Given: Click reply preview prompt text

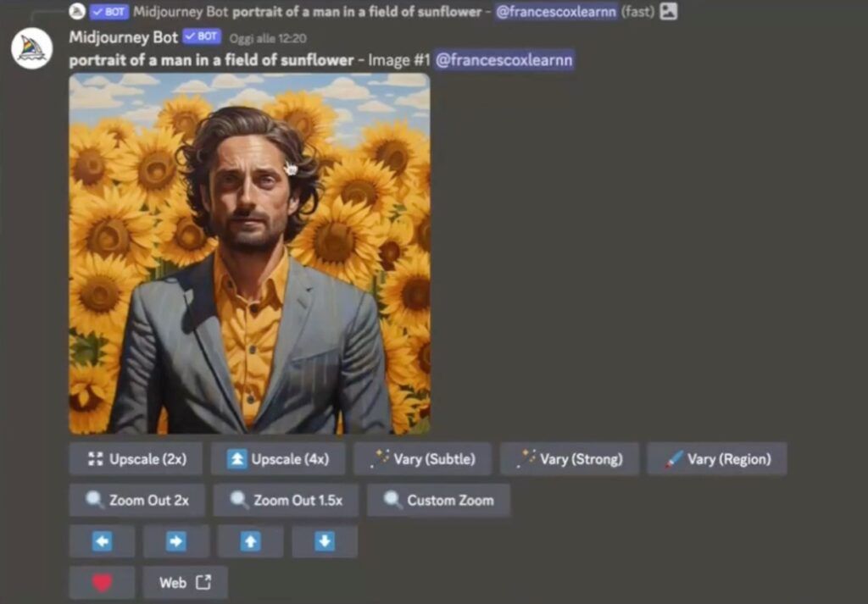Looking at the screenshot, I should coord(357,12).
